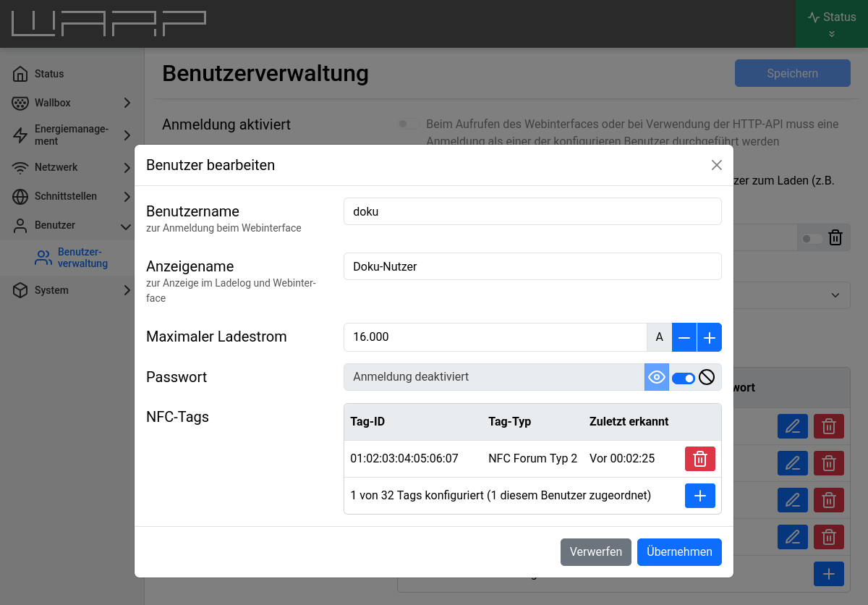Click the house icon beside Status

point(21,74)
